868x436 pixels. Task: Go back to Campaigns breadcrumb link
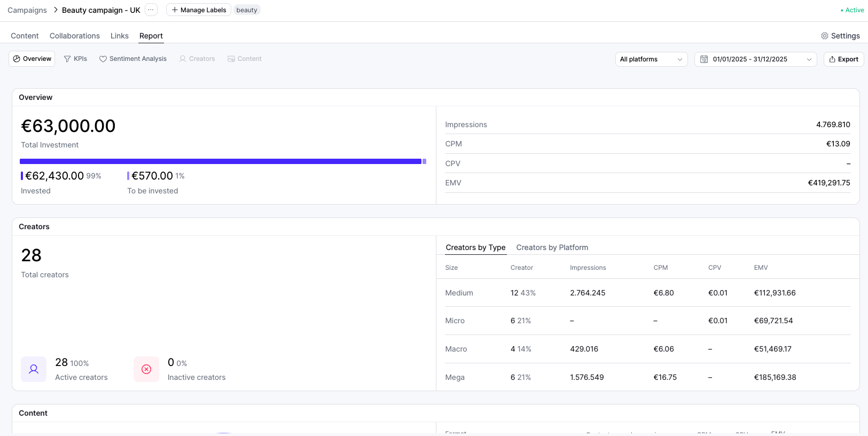27,10
